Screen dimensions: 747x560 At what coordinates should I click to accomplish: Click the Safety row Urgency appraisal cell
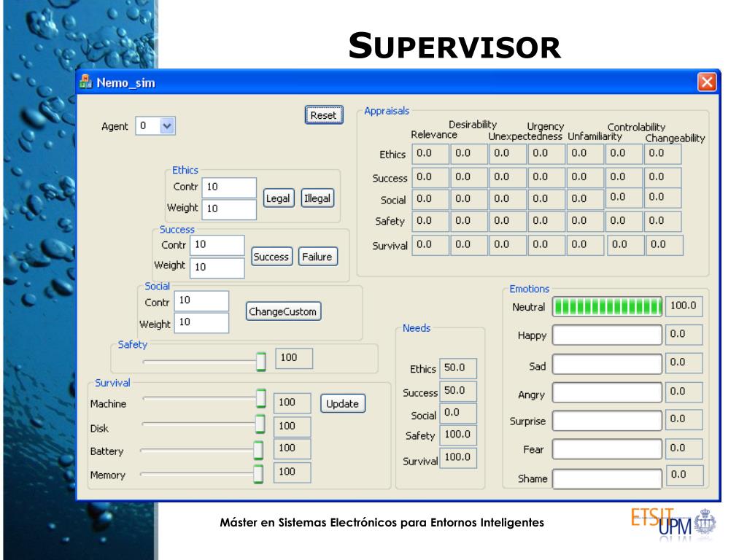pos(546,222)
